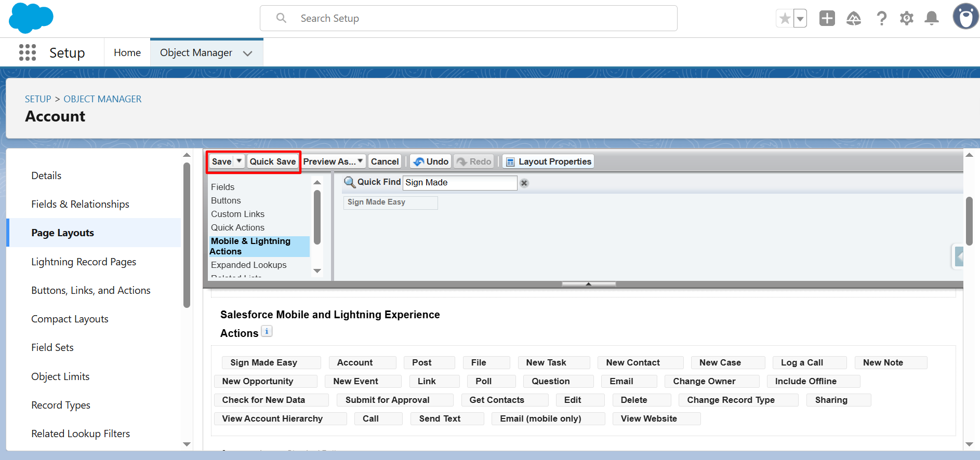
Task: Open the Trailhead guidance icon
Action: point(854,19)
